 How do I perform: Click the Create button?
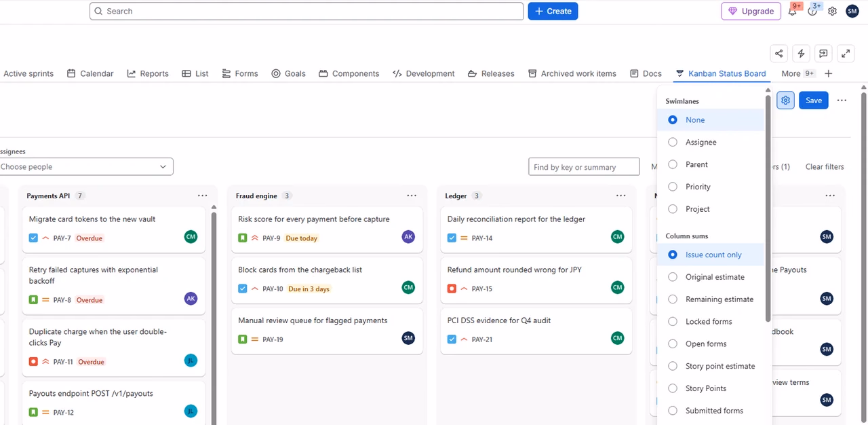point(553,11)
